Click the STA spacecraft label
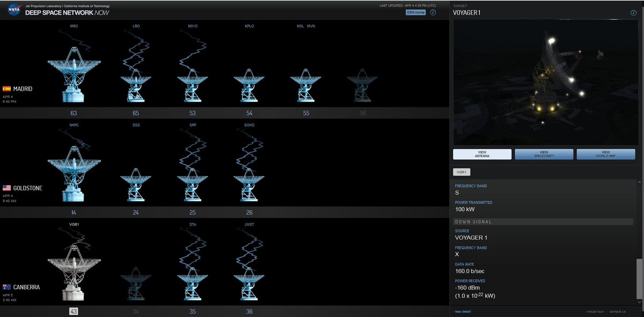 coord(193,224)
